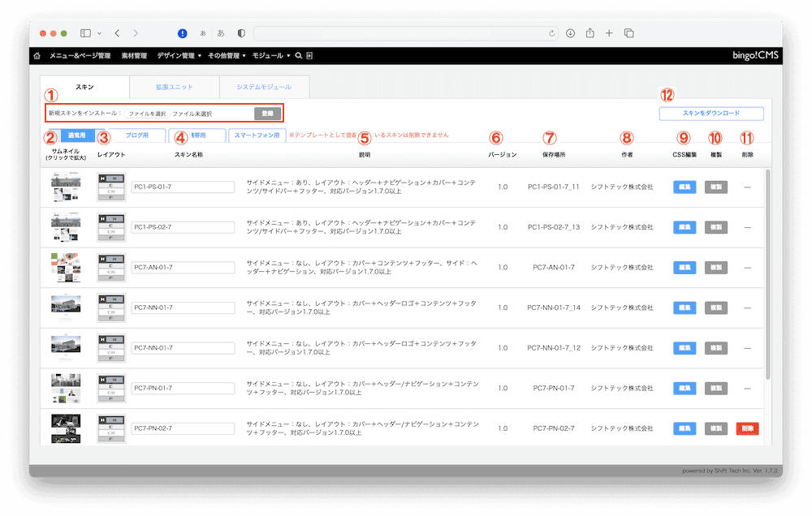This screenshot has height=516, width=812.
Task: Click 複製 for skin PC7-NN-01-7_12
Action: tap(716, 348)
